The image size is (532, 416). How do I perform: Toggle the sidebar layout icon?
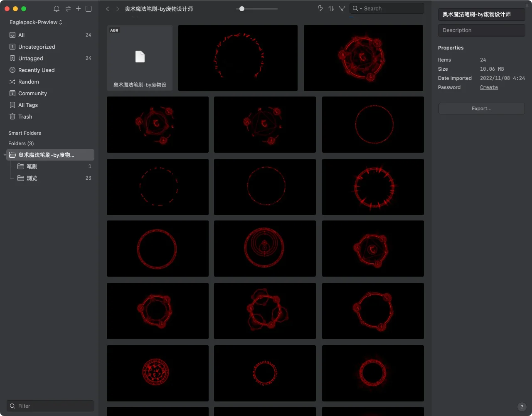tap(89, 9)
